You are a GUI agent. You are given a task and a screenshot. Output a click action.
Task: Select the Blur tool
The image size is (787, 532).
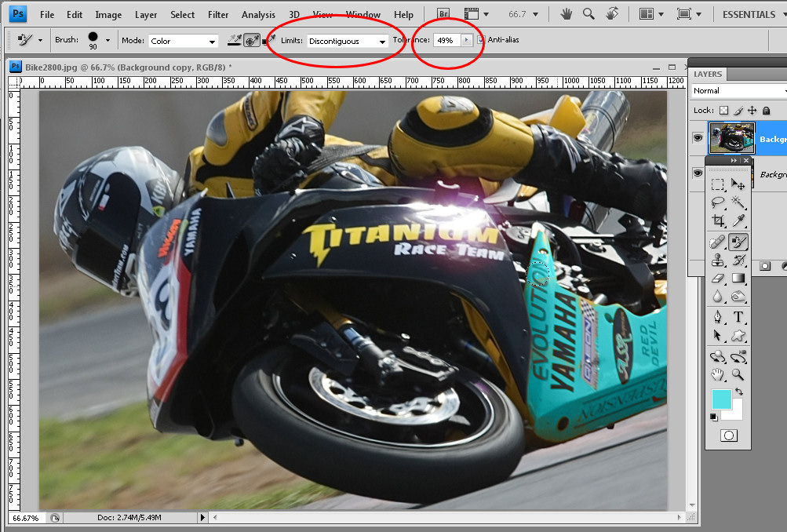point(718,296)
